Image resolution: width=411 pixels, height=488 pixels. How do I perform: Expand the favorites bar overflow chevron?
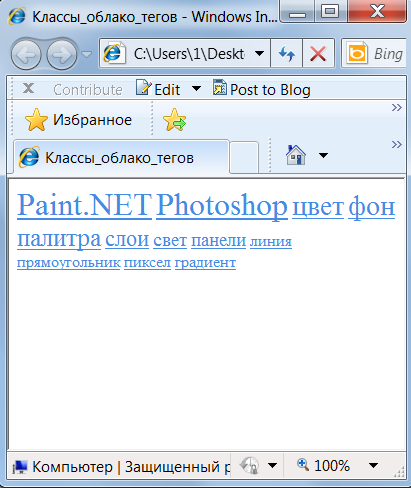pos(397,108)
